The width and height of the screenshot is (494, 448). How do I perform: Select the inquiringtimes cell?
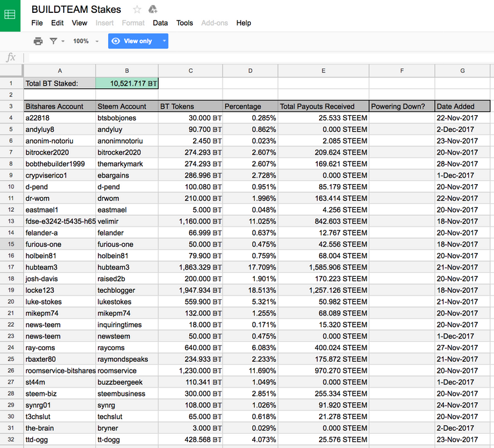tap(127, 324)
